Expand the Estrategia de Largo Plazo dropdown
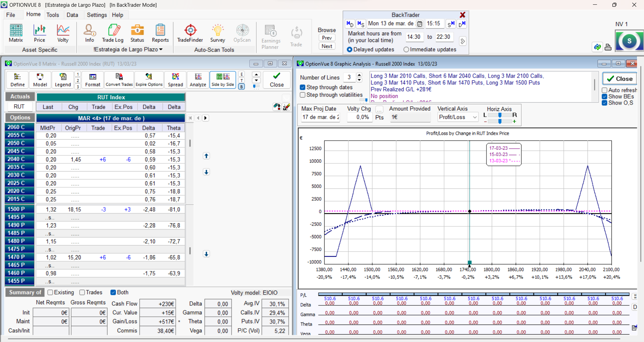Image resolution: width=644 pixels, height=342 pixels. click(x=128, y=49)
